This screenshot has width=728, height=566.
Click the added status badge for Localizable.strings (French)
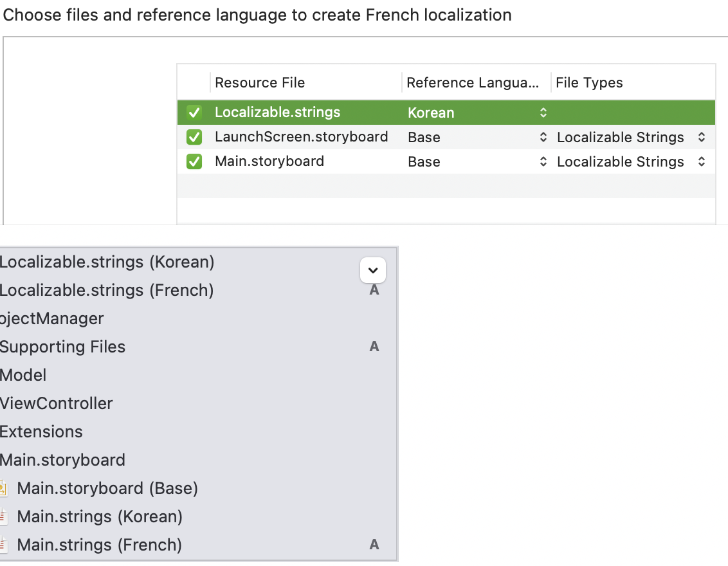click(374, 290)
